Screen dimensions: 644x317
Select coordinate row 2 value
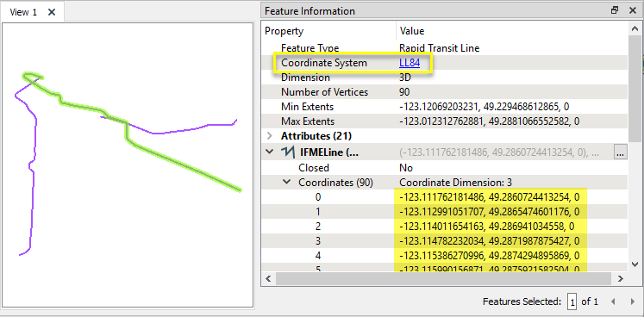pos(487,227)
